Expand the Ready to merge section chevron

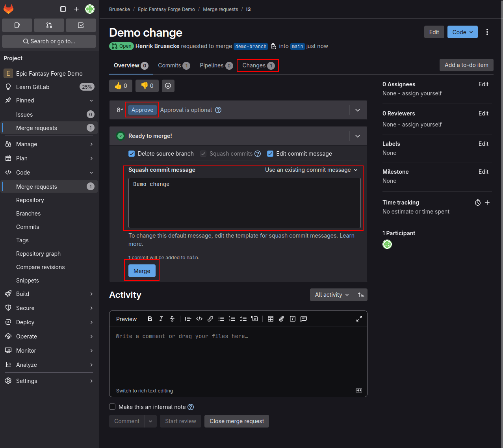(358, 136)
